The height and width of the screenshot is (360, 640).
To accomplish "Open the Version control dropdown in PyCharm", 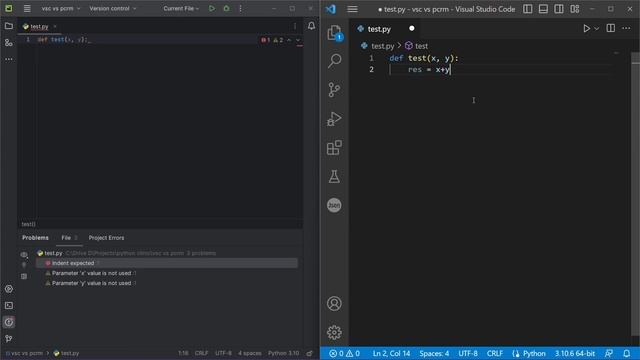I will pos(113,8).
